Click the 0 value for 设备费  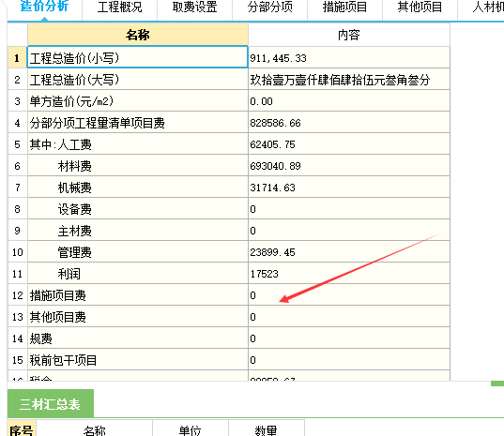349,209
